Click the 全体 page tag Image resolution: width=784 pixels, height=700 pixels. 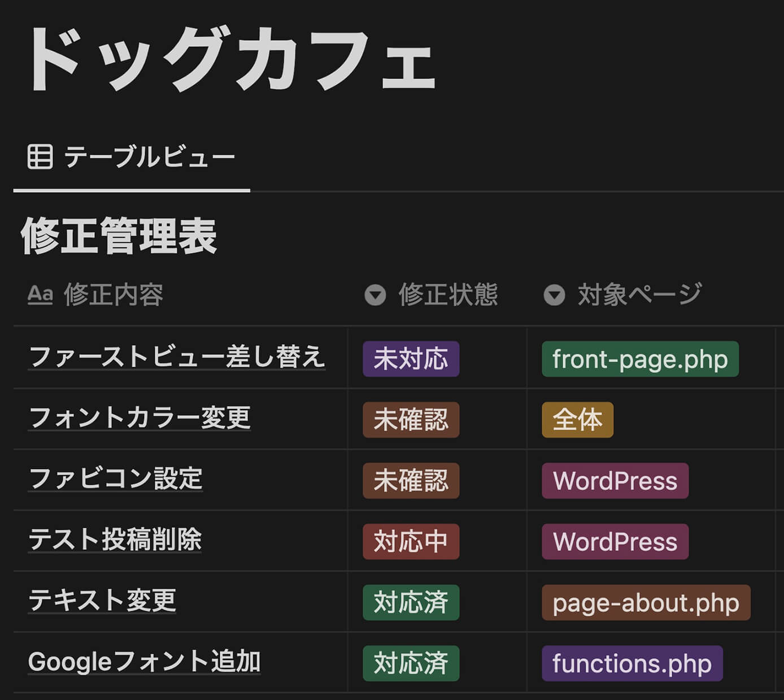[578, 420]
